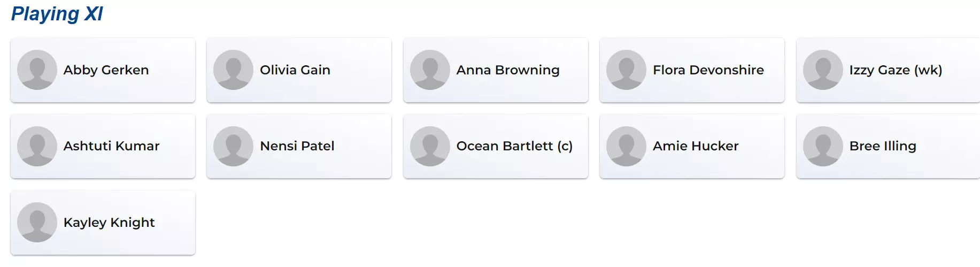
Task: Click Kayley Knight's avatar icon
Action: pyautogui.click(x=37, y=223)
